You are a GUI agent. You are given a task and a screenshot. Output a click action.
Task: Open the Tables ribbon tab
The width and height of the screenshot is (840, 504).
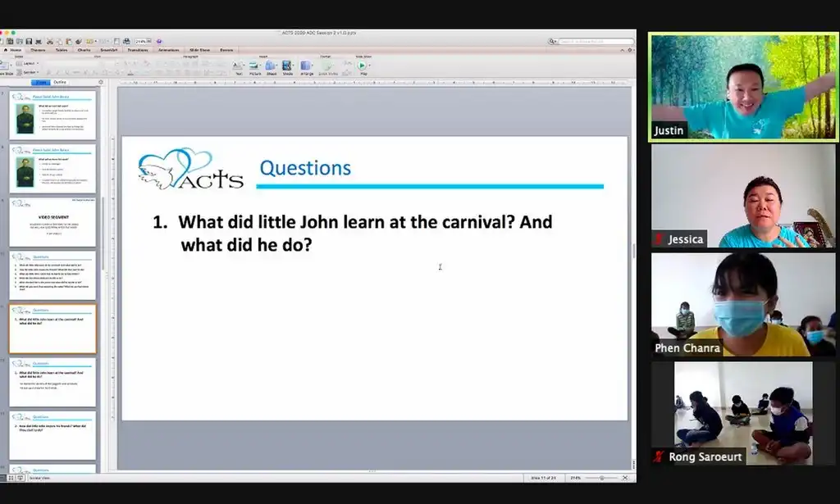[x=62, y=50]
